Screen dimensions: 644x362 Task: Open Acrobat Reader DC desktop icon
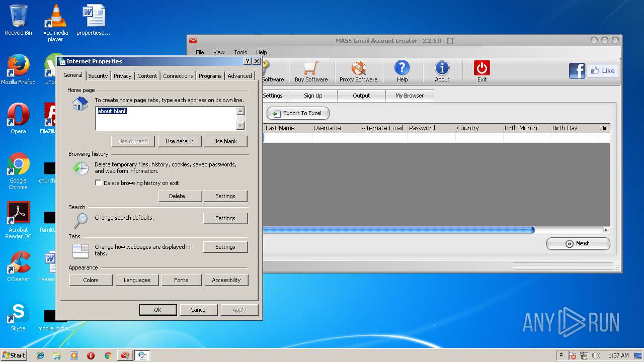tap(18, 220)
